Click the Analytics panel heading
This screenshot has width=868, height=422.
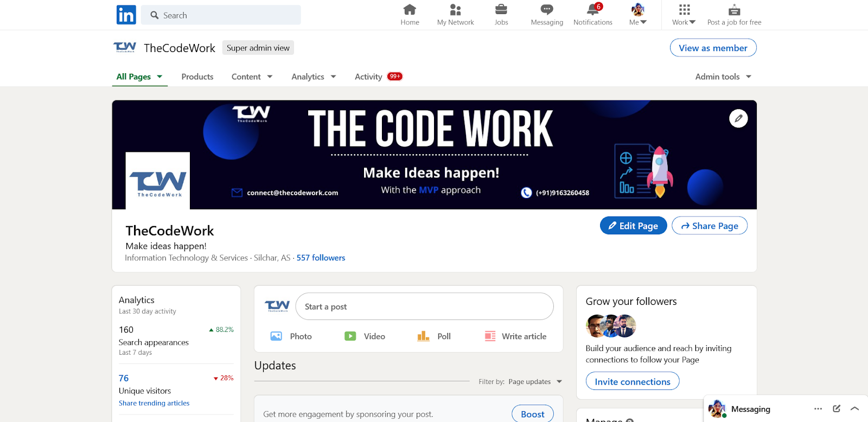(137, 300)
